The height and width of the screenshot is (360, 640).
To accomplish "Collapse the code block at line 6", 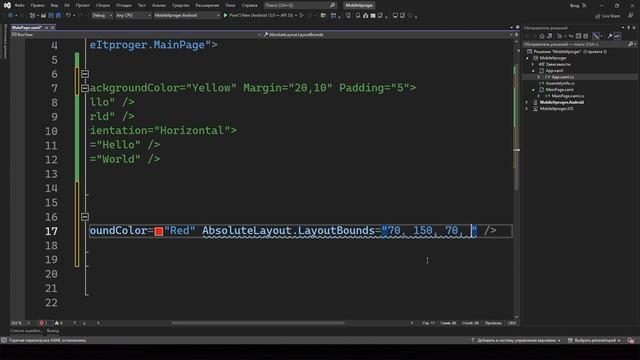I will point(85,74).
